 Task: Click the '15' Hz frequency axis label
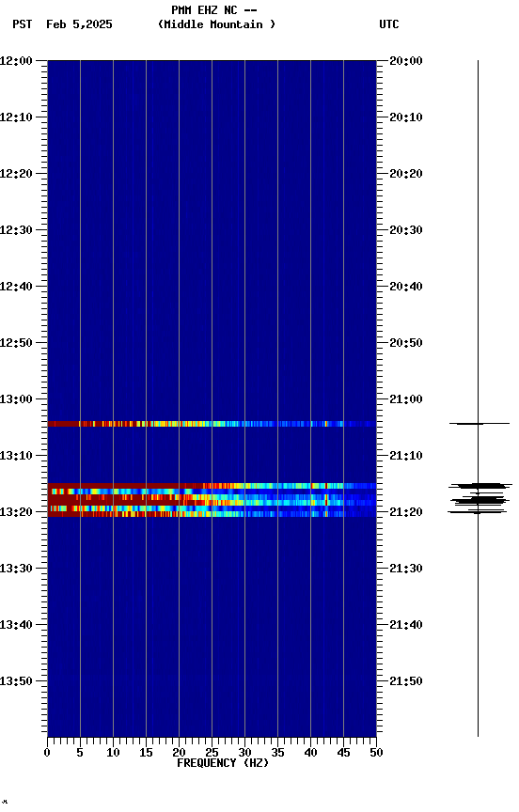146,753
